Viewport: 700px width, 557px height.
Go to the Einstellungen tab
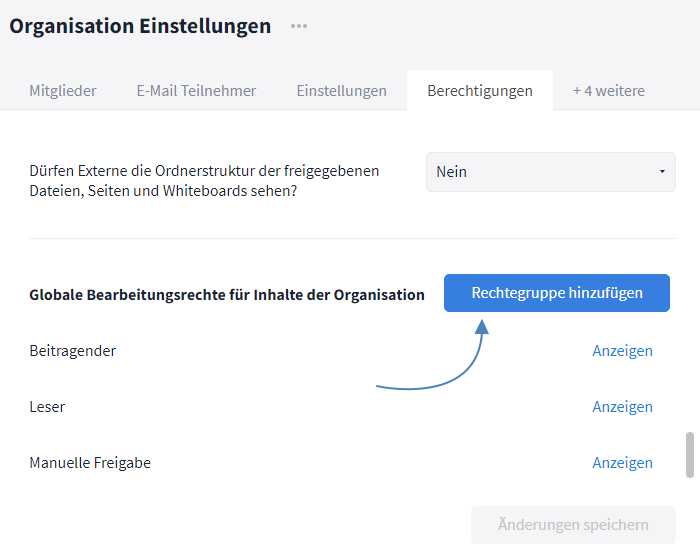[x=342, y=91]
